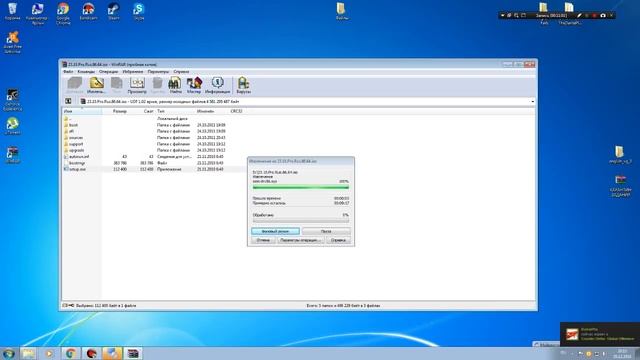The image size is (640, 360).
Task: Open the File (Файл) menu
Action: tap(68, 71)
